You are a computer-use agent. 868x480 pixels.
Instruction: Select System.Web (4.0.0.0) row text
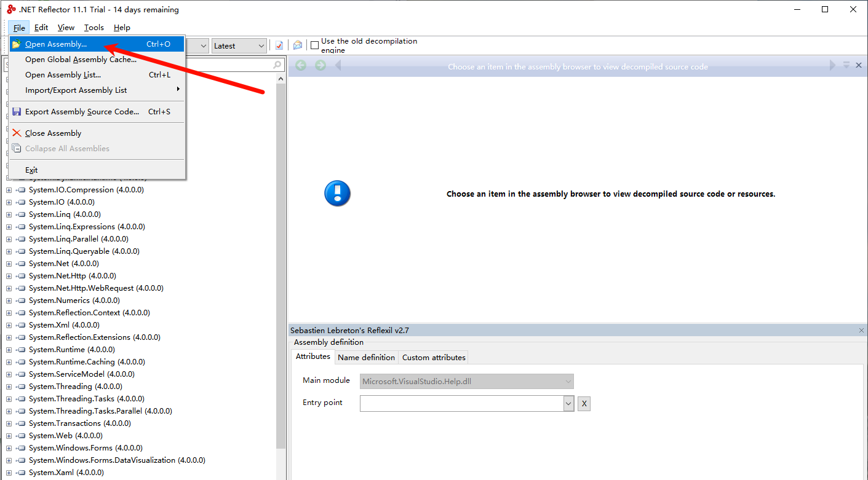pyautogui.click(x=66, y=436)
